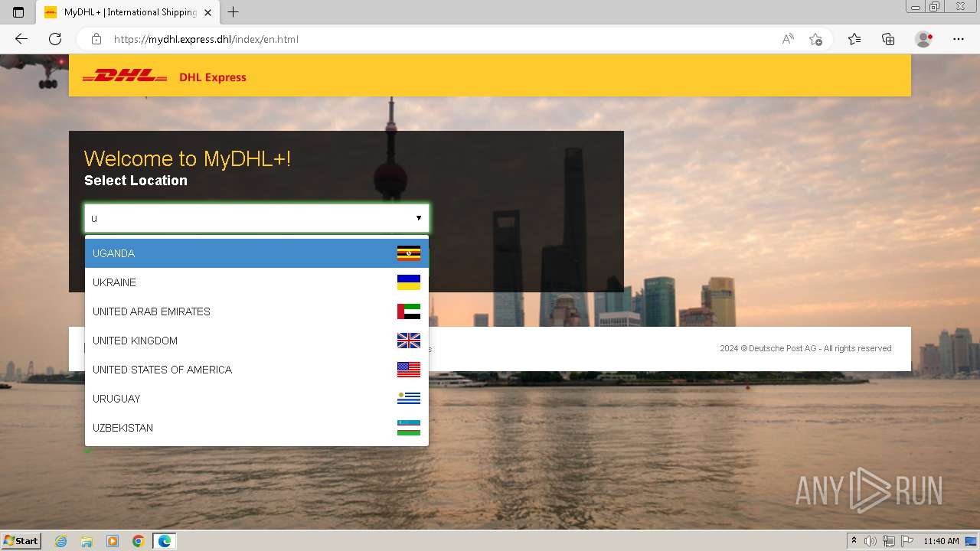Open the Favorites list
The width and height of the screenshot is (980, 551).
click(854, 39)
